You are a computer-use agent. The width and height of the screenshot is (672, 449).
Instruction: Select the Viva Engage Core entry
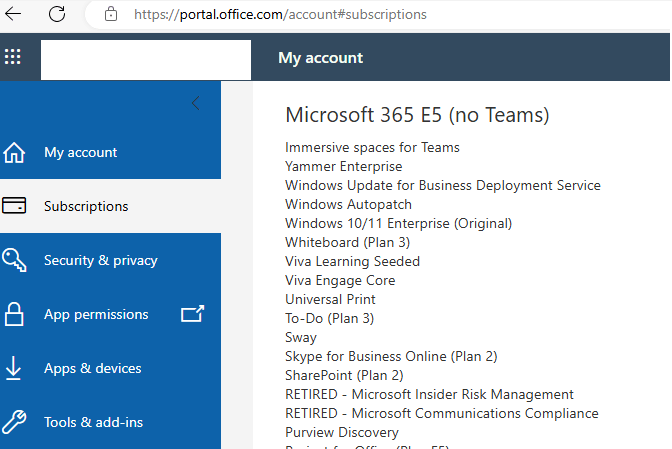pos(340,281)
